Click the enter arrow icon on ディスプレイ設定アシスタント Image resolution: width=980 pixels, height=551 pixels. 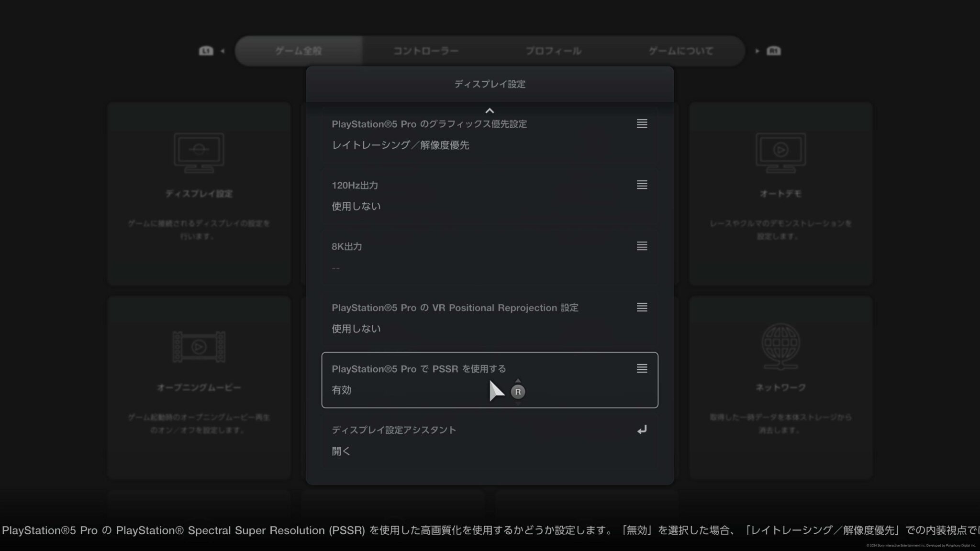642,430
